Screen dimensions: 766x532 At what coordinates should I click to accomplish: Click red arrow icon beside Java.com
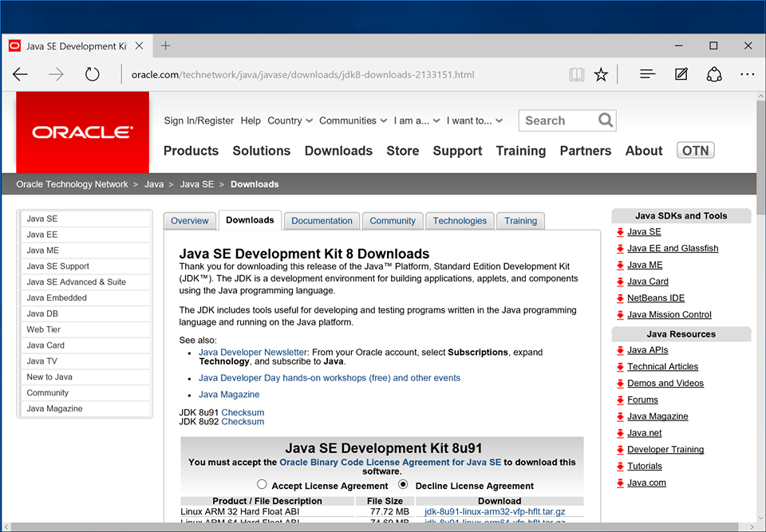click(x=620, y=483)
